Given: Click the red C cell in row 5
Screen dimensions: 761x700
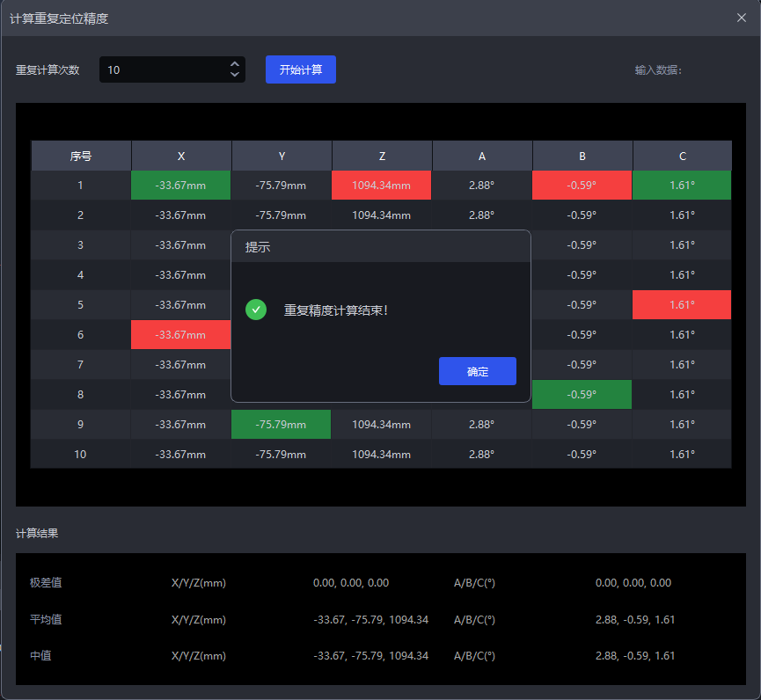Looking at the screenshot, I should tap(682, 305).
